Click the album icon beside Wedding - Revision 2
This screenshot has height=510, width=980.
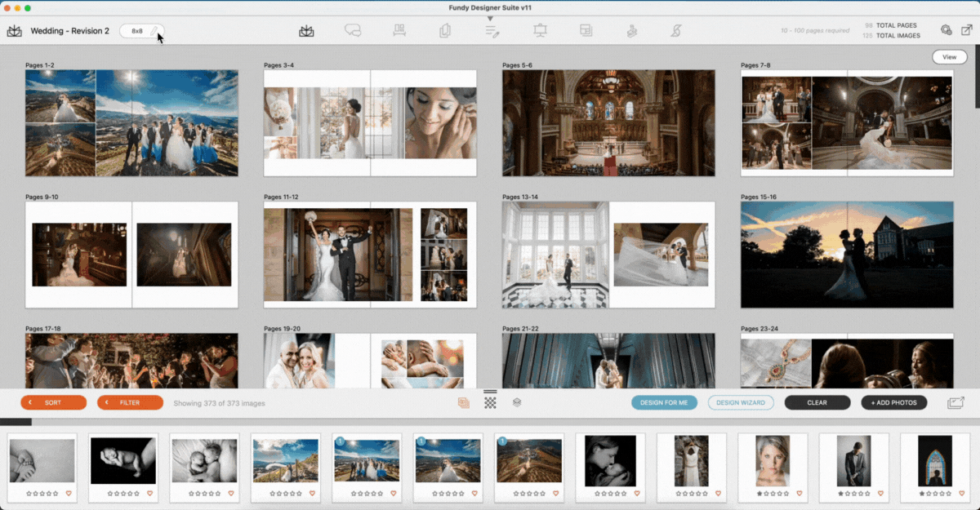15,31
